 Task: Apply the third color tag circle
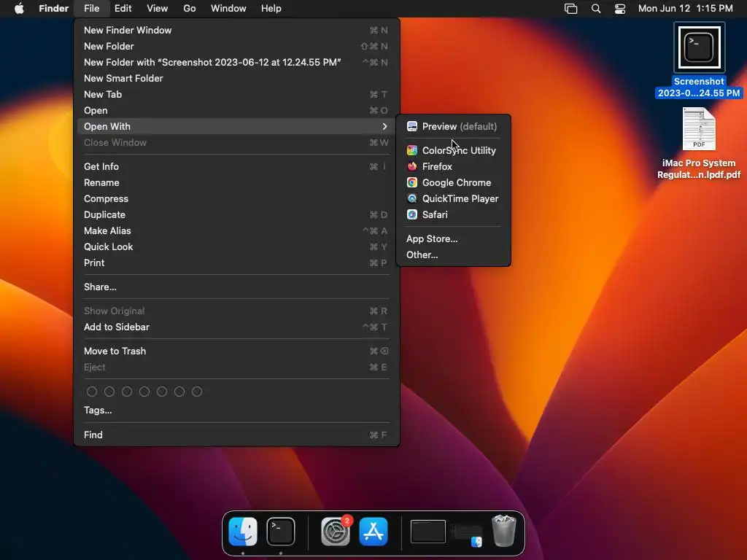click(x=127, y=392)
